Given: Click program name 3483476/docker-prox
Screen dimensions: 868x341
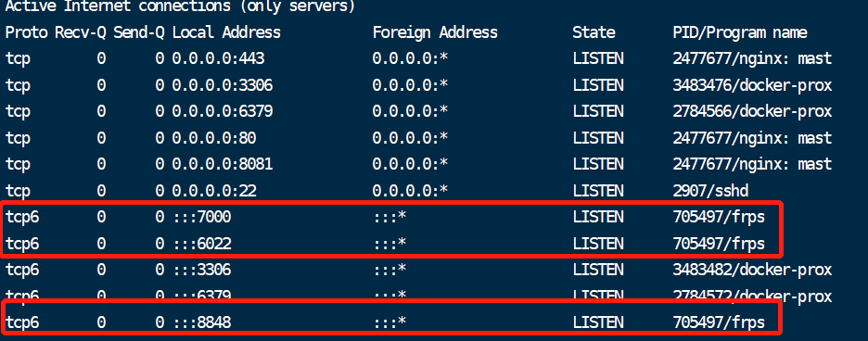Looking at the screenshot, I should [753, 85].
